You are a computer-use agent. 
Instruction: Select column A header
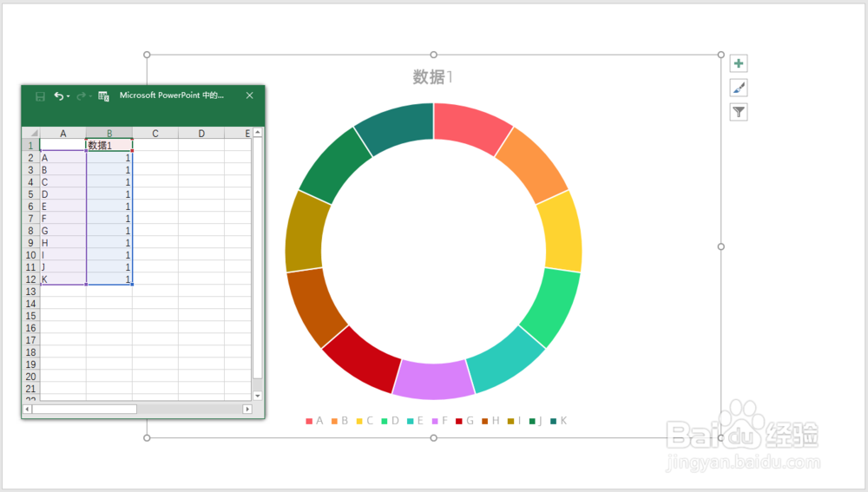point(63,134)
